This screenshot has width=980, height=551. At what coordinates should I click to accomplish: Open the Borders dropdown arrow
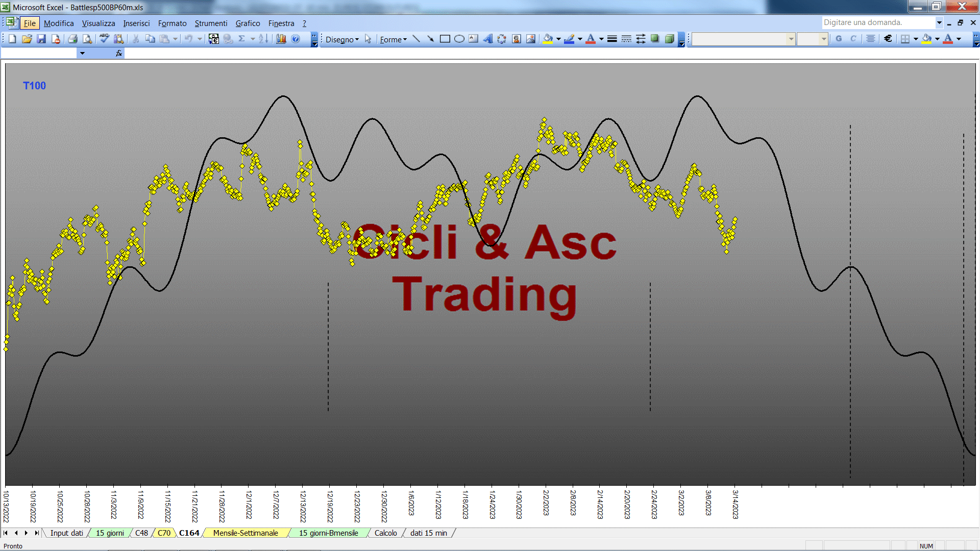click(x=916, y=39)
